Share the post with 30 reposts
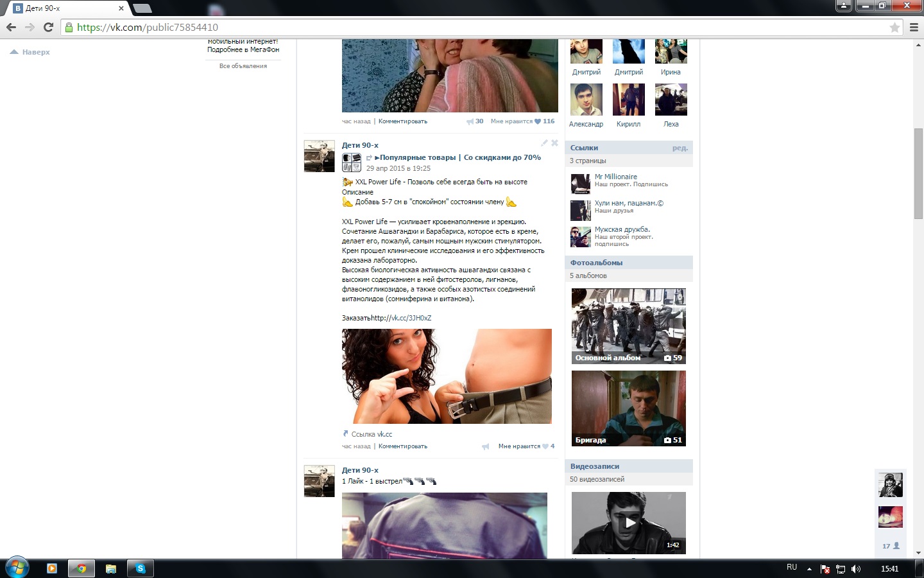 pos(475,121)
